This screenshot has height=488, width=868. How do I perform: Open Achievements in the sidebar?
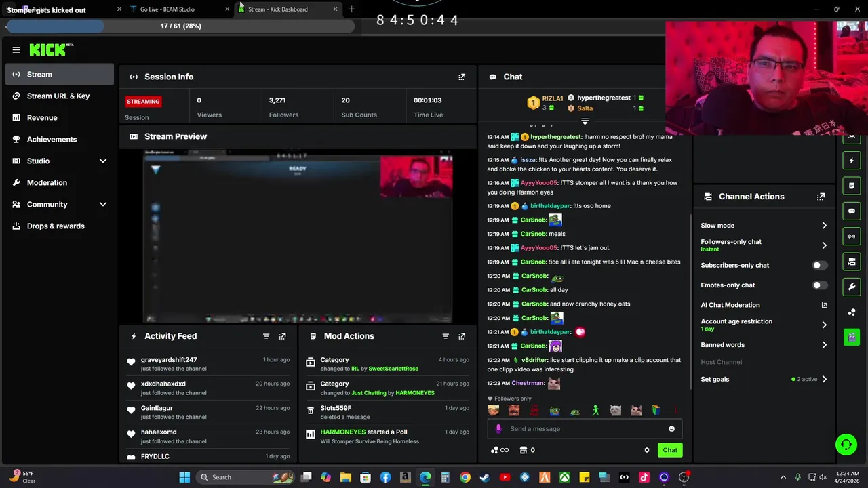(x=60, y=139)
